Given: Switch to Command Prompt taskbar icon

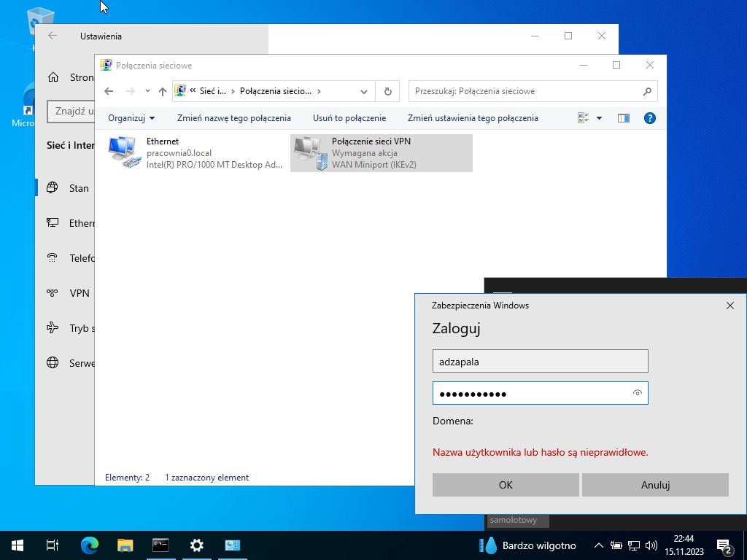Looking at the screenshot, I should point(160,545).
